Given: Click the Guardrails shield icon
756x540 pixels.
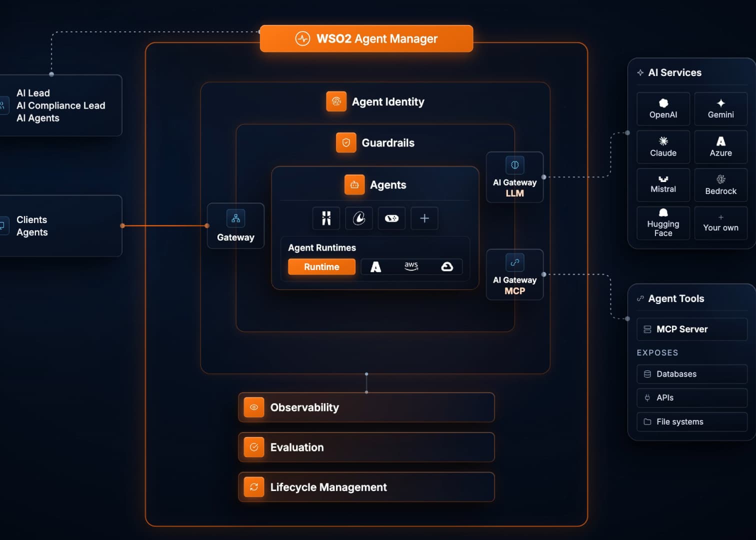Looking at the screenshot, I should click(346, 142).
